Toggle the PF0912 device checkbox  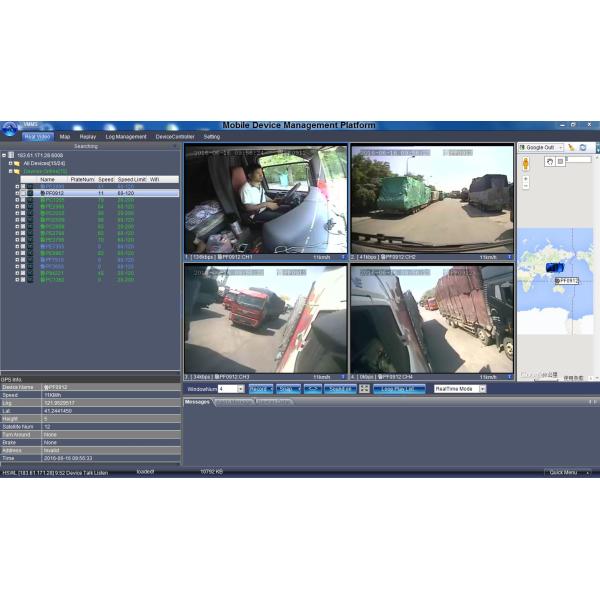coord(23,193)
